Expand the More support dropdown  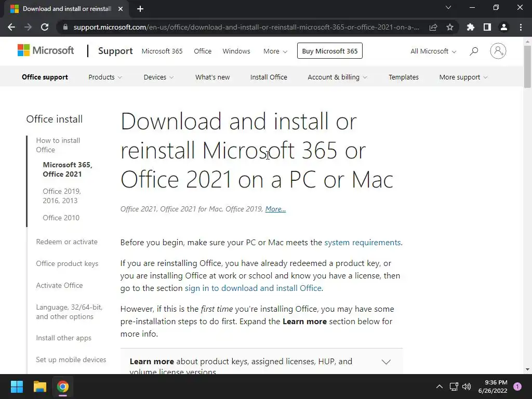coord(463,77)
